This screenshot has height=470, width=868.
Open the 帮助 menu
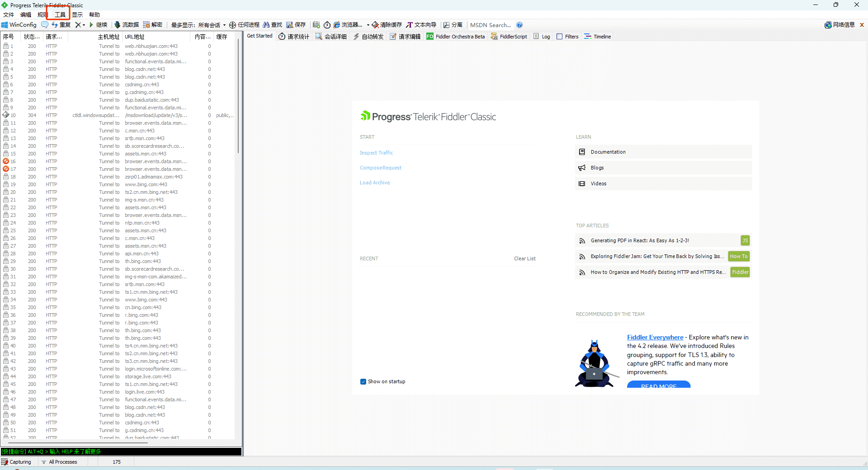tap(94, 14)
